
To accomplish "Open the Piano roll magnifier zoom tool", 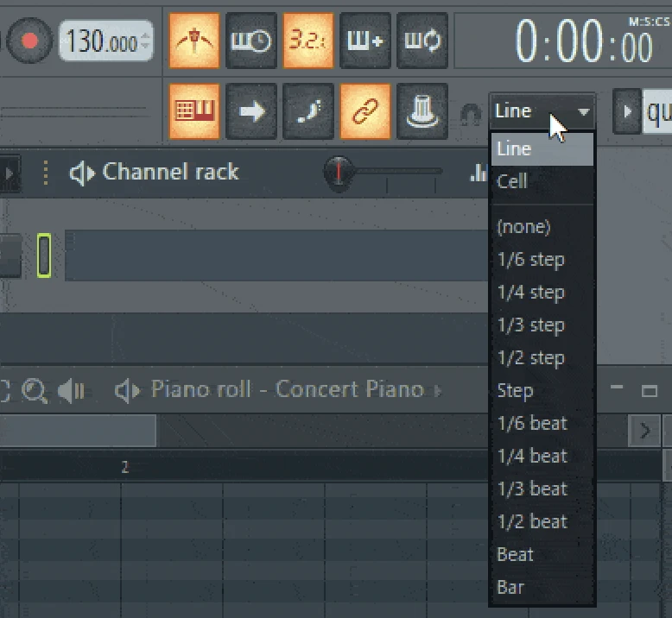I will (35, 392).
